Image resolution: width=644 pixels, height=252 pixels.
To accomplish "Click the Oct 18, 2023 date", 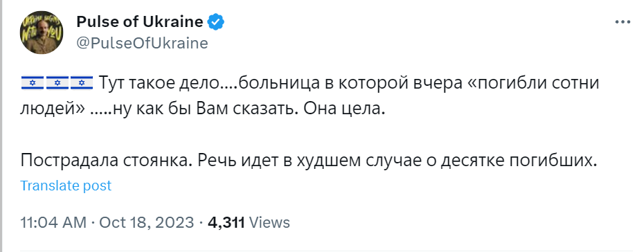I will [x=147, y=222].
